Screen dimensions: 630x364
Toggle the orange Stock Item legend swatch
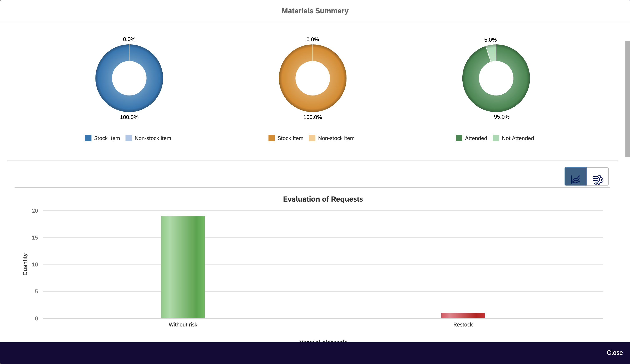point(271,138)
